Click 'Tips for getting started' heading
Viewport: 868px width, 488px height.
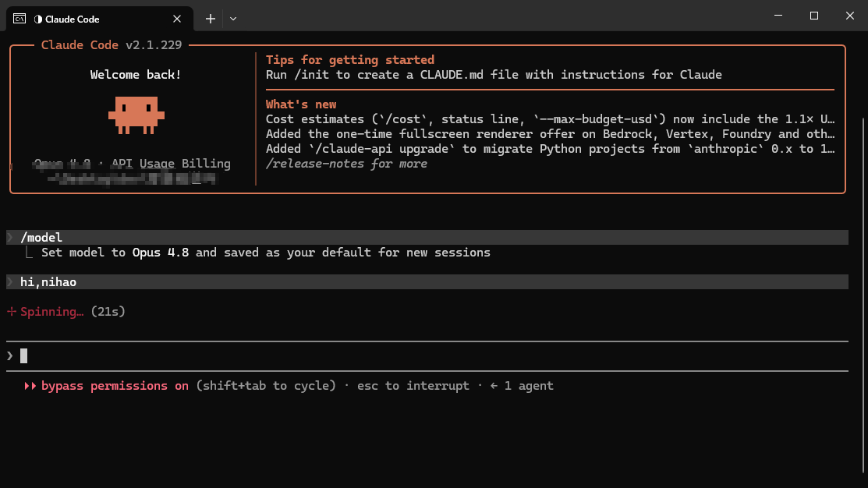350,60
